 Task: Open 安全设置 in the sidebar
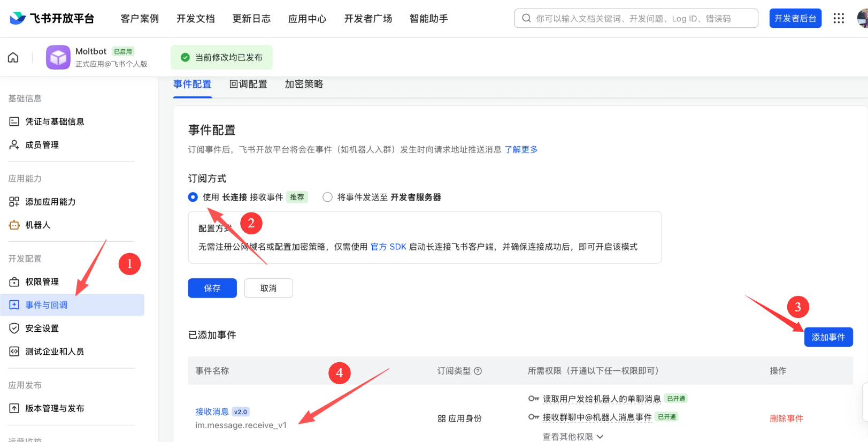[x=42, y=329]
